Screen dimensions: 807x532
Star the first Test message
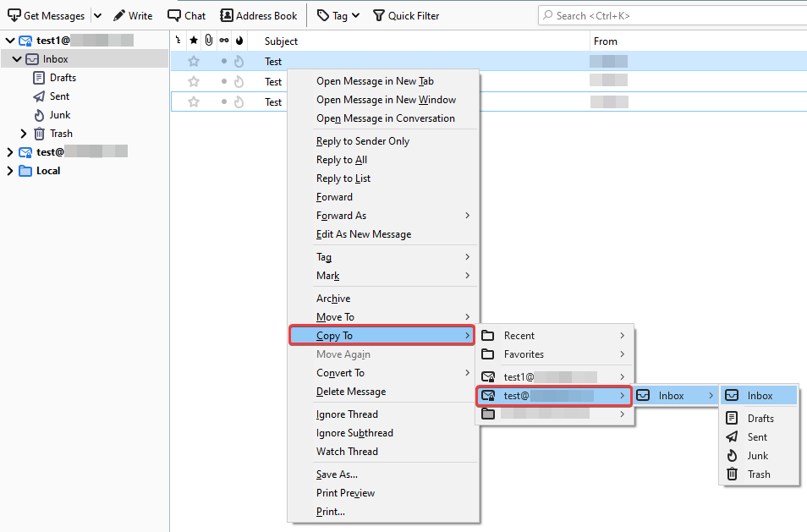(x=194, y=62)
